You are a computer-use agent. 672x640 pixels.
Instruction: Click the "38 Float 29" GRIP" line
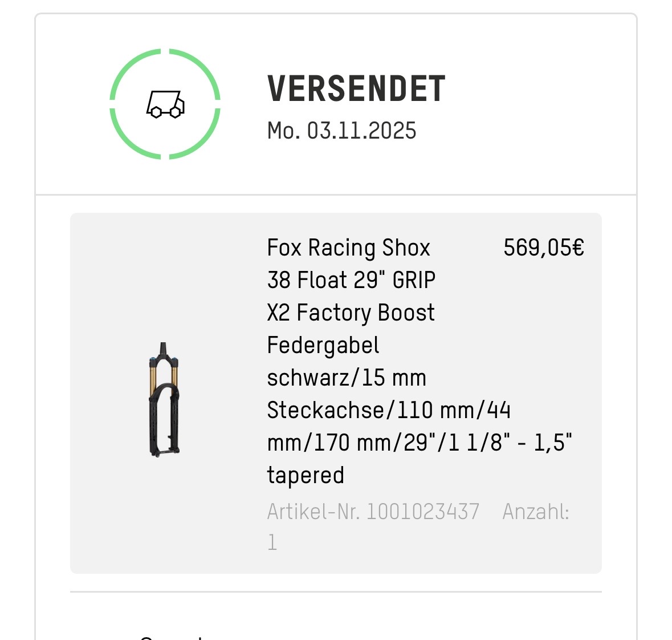pyautogui.click(x=351, y=280)
